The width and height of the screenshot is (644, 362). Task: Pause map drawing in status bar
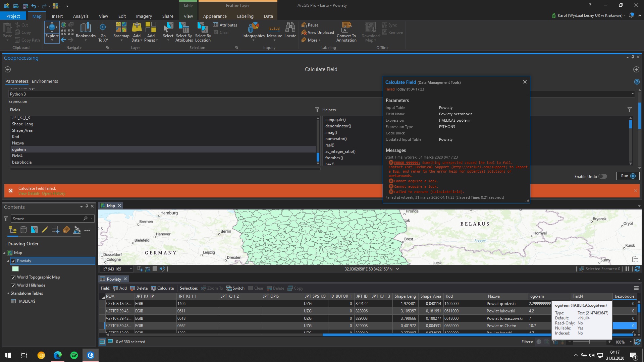click(627, 269)
